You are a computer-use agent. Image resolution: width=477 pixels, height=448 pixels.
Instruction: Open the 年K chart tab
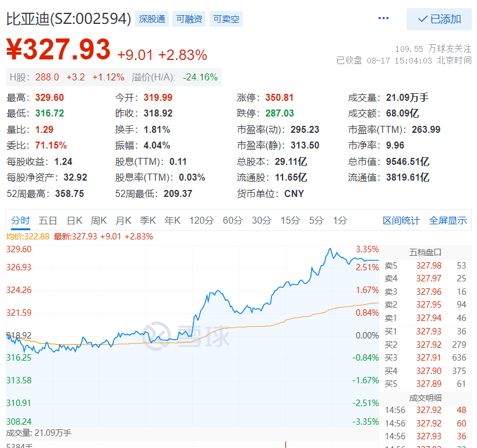[172, 220]
